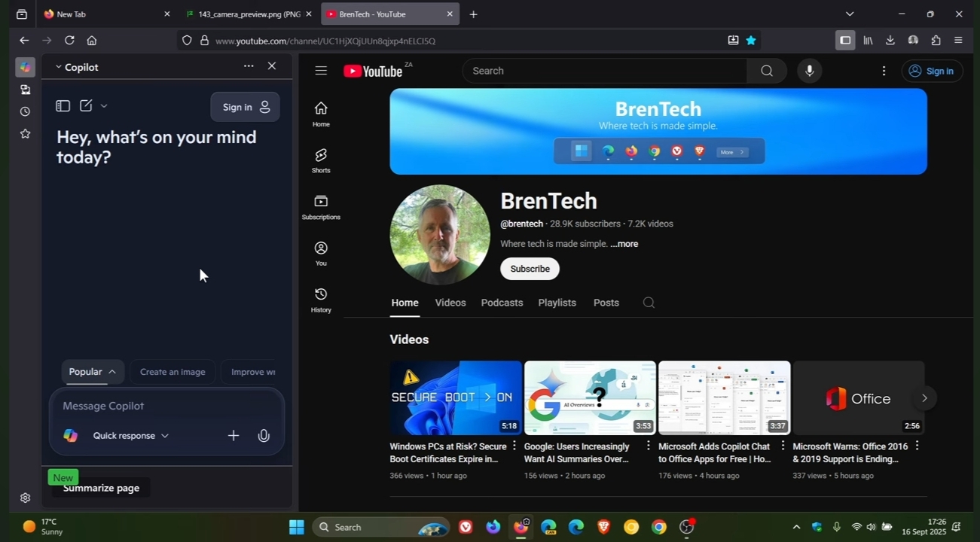Toggle the Firefox sidebar visibility button

[845, 41]
